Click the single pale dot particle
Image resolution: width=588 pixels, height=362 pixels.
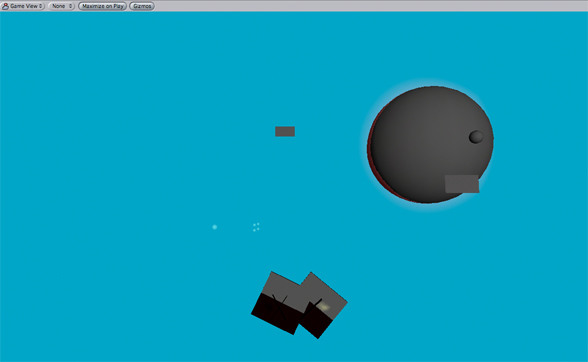tap(214, 227)
